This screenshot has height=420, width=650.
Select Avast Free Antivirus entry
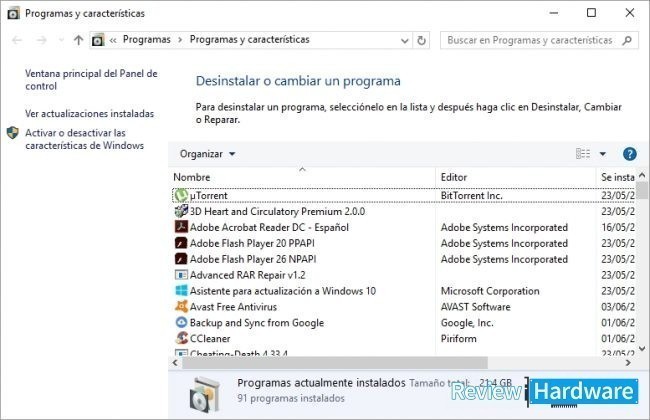(233, 307)
